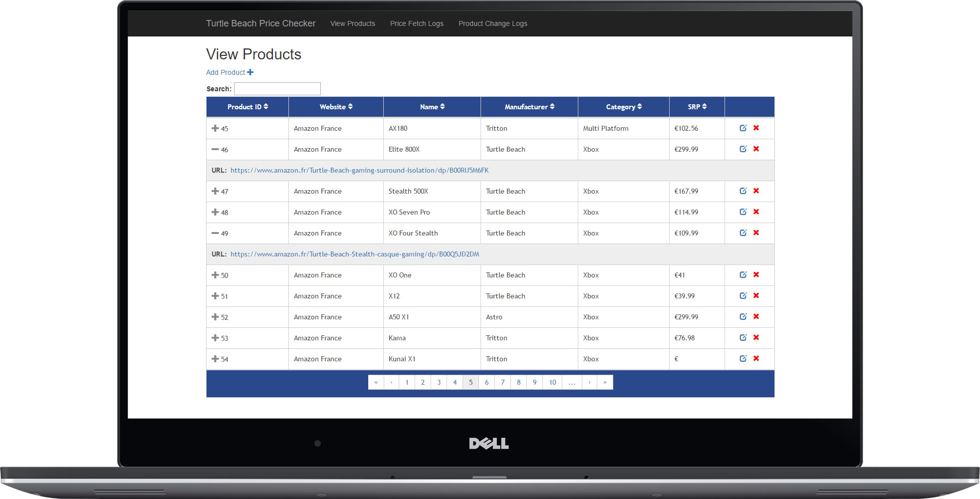Expand row details for product 53

click(x=215, y=338)
